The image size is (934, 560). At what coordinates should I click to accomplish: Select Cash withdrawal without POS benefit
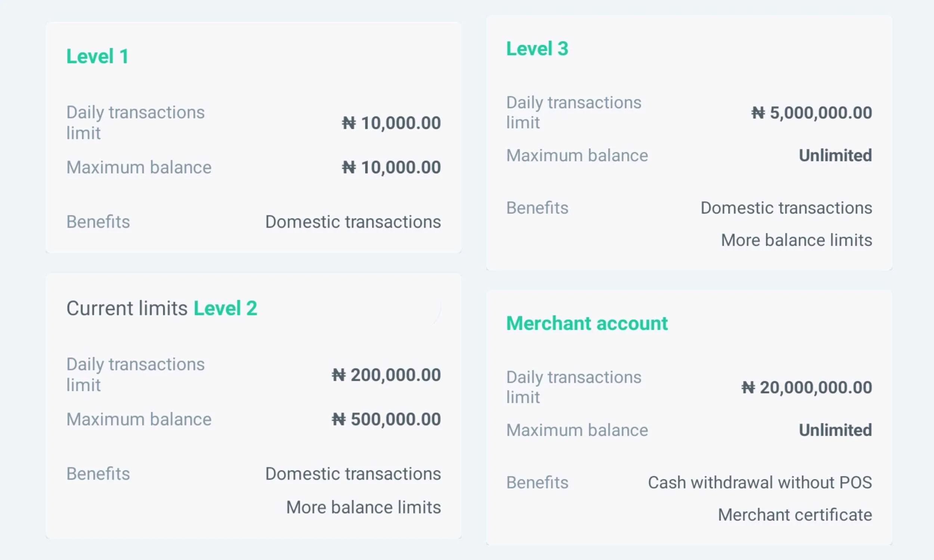(x=760, y=483)
